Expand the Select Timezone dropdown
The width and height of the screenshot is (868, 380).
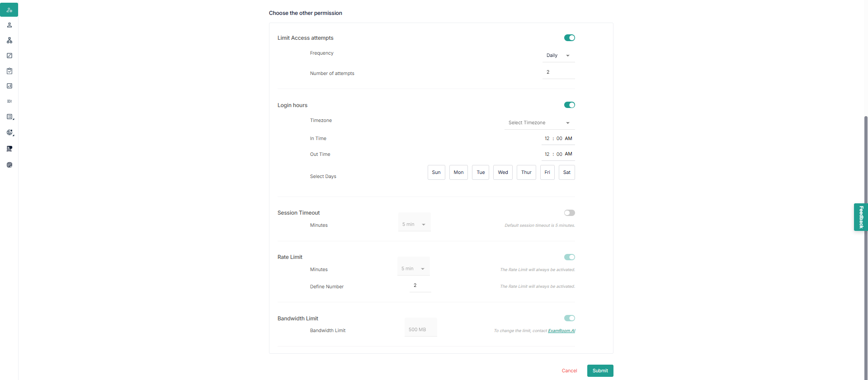(539, 123)
